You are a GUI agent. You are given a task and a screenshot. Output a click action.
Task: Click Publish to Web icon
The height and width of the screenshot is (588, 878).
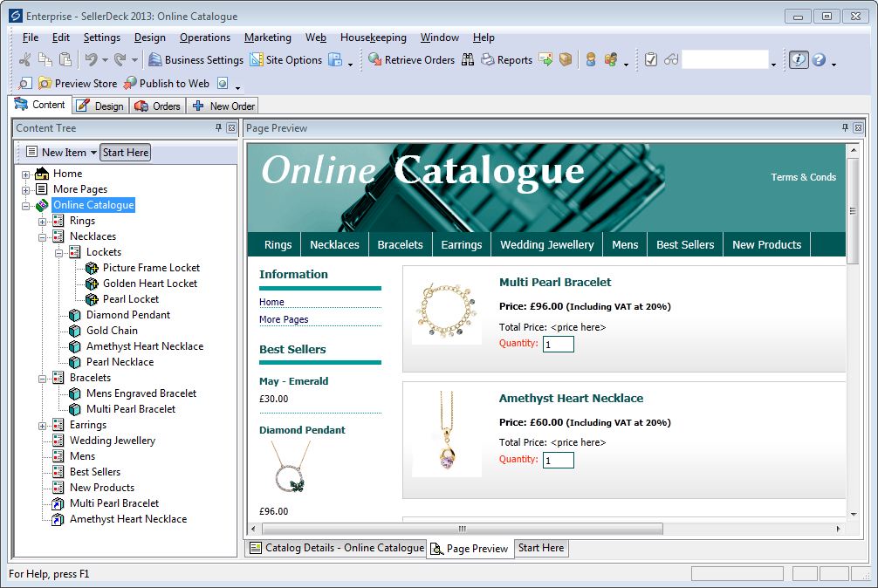[x=130, y=84]
